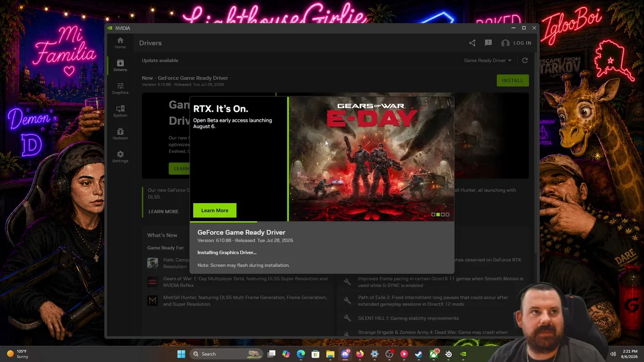
Task: Click the Halo game thumbnail icon
Action: coord(152,263)
